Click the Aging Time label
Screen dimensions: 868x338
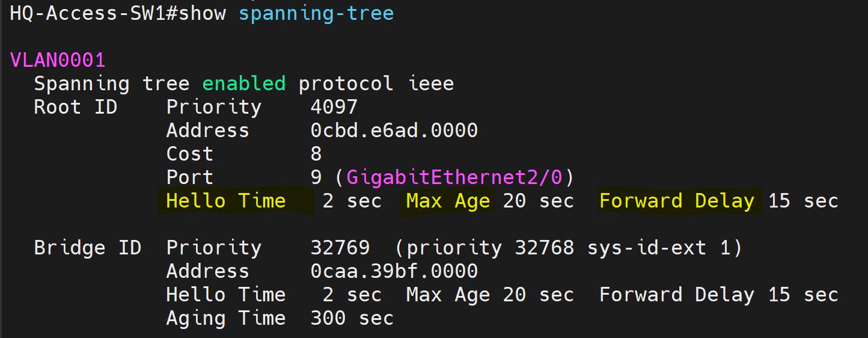point(226,318)
